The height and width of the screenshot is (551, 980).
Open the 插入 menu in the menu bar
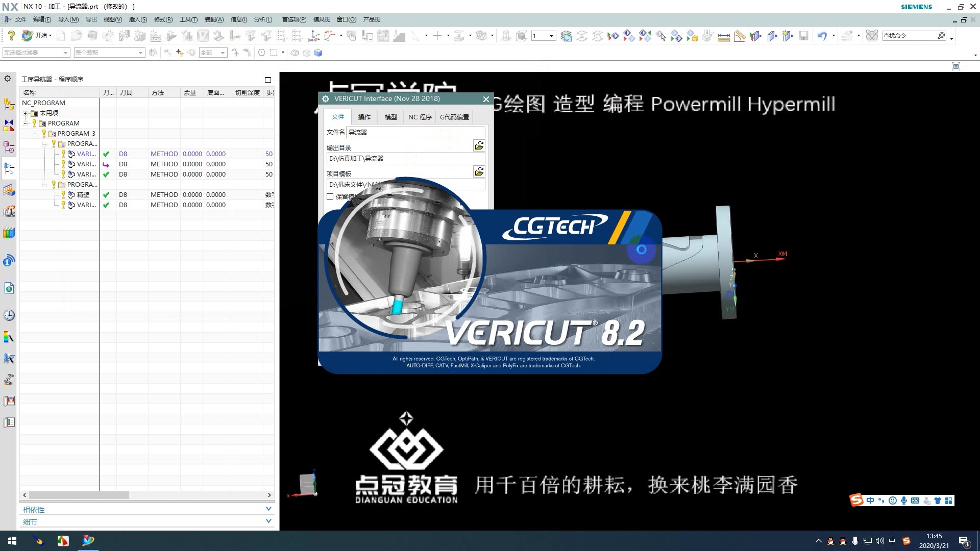[x=137, y=19]
